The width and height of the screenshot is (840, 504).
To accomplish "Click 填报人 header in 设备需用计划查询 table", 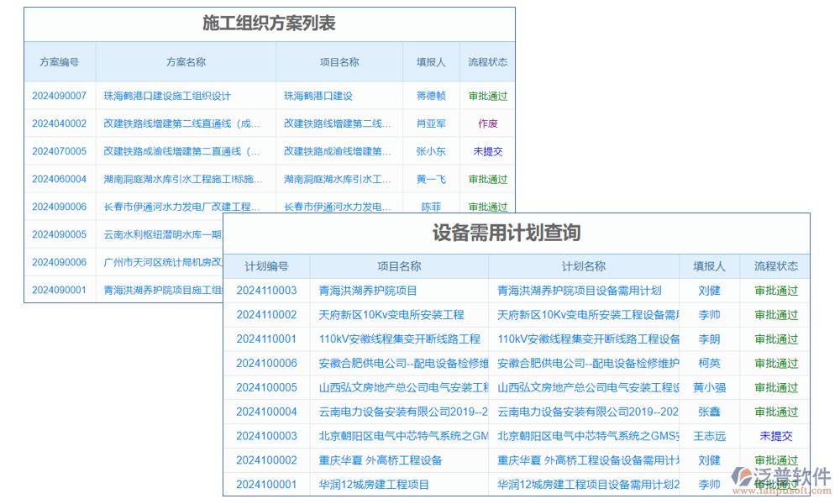I will click(x=709, y=266).
